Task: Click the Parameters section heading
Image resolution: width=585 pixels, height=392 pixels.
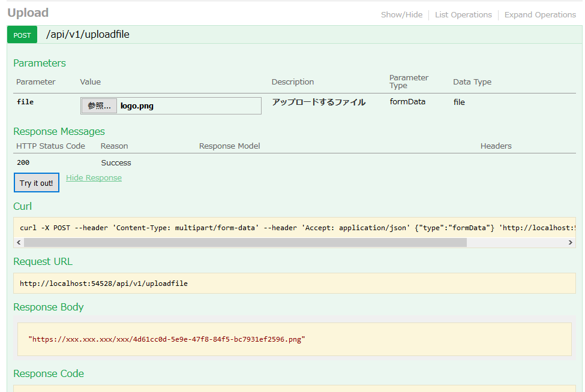Action: pos(40,64)
